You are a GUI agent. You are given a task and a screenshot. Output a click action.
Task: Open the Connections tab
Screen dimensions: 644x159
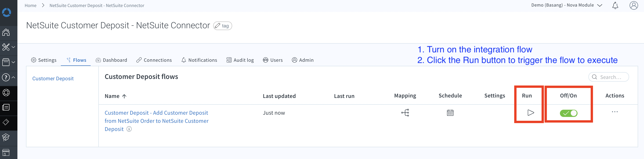point(154,60)
